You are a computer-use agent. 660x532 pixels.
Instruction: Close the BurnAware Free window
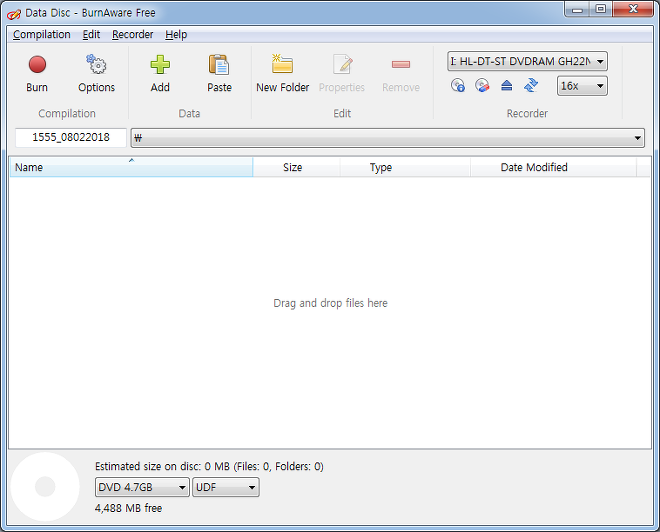633,9
